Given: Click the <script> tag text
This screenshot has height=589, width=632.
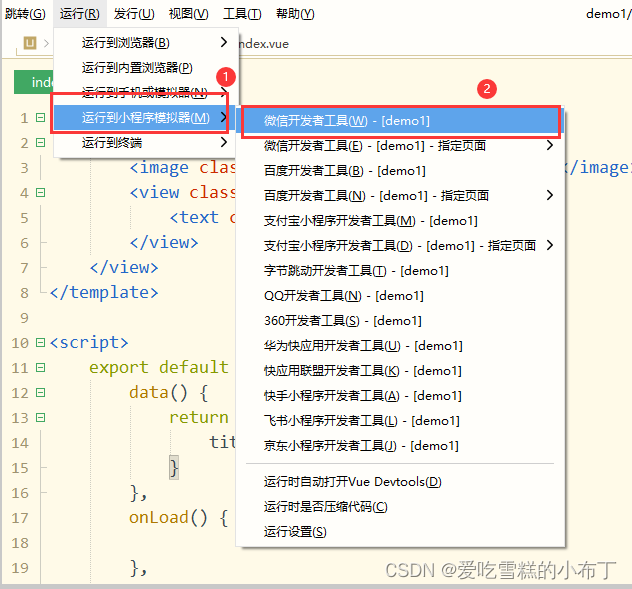Looking at the screenshot, I should coord(89,343).
